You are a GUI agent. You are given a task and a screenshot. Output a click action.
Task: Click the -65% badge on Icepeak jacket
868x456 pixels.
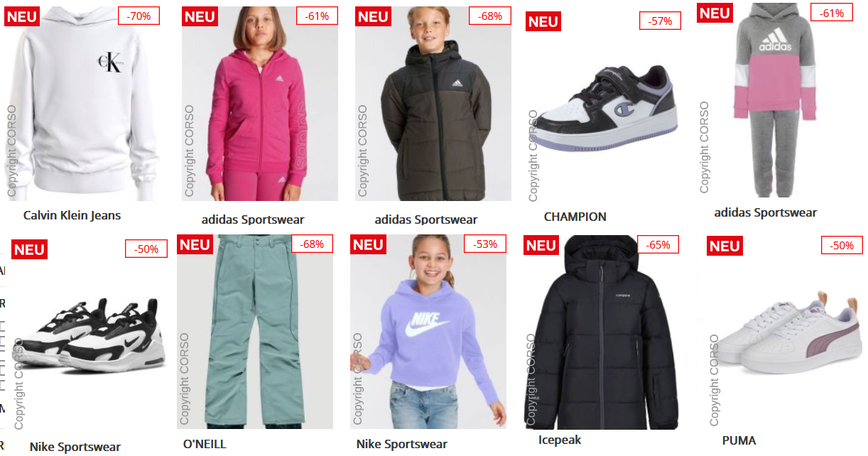[x=658, y=245]
